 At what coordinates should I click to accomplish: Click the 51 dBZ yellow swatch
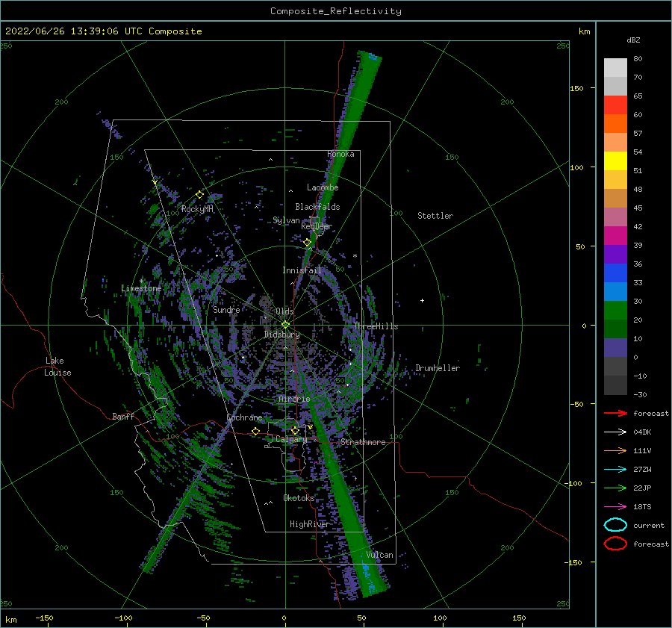615,161
